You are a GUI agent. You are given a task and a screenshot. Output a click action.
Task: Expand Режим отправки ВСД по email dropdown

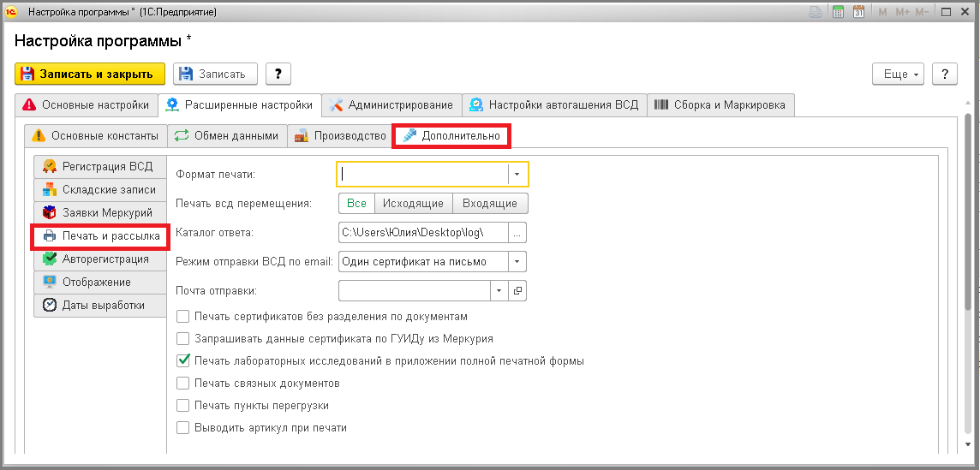click(517, 261)
